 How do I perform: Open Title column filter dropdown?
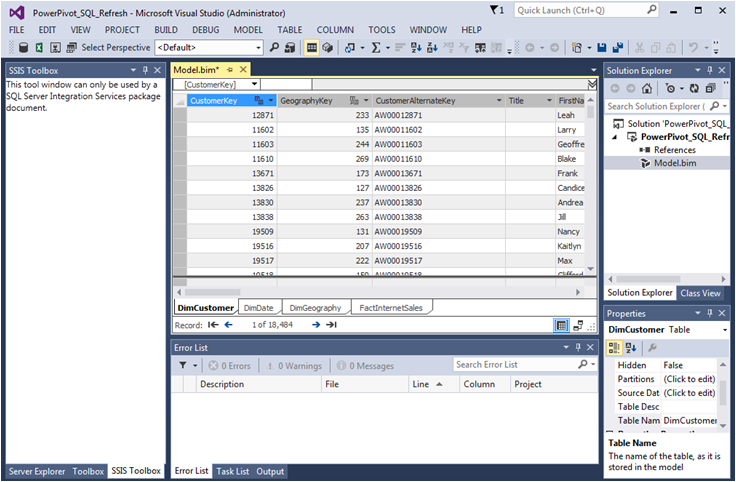point(549,100)
